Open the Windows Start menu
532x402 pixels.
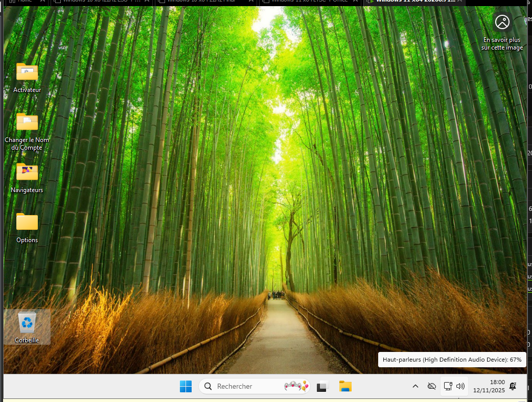[186, 386]
